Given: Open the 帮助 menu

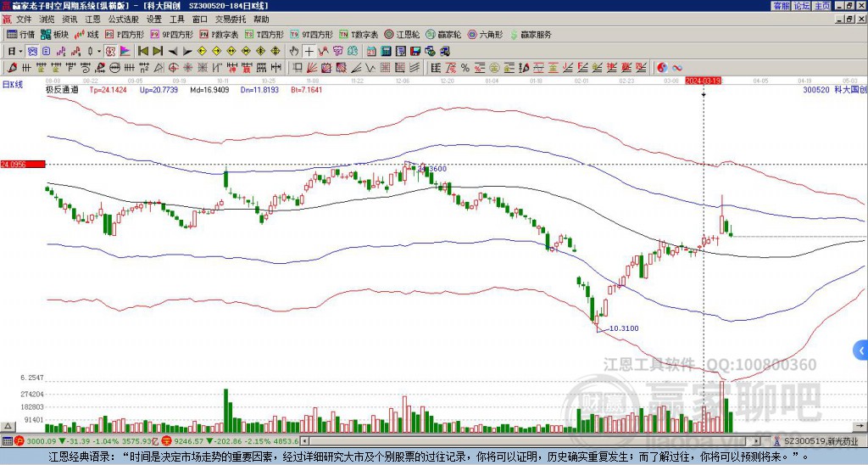Looking at the screenshot, I should click(x=261, y=20).
